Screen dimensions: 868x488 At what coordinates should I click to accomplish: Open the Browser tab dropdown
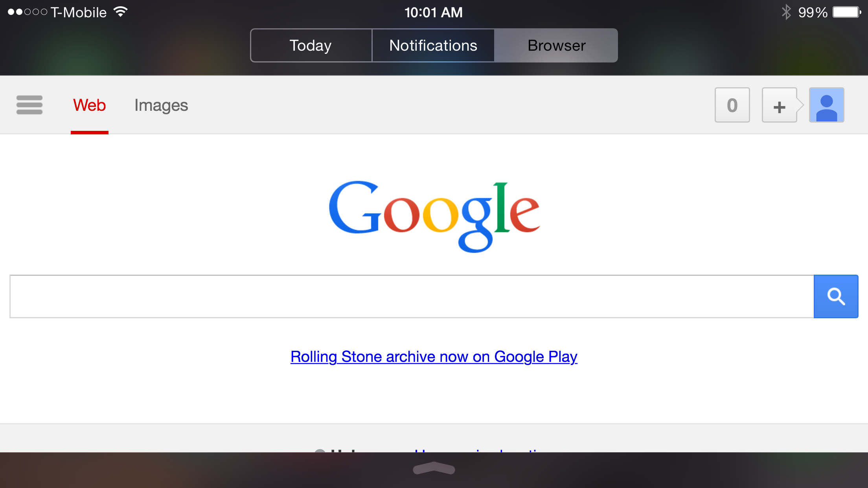click(555, 45)
